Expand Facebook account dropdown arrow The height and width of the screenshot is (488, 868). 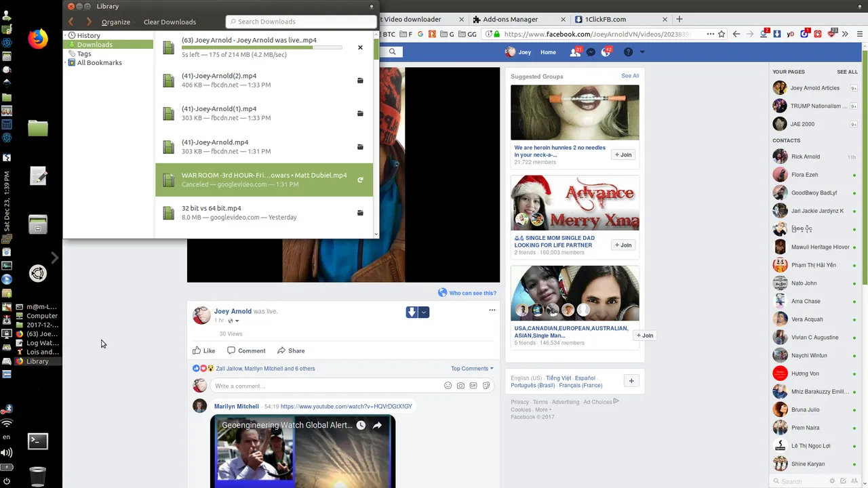tap(642, 52)
